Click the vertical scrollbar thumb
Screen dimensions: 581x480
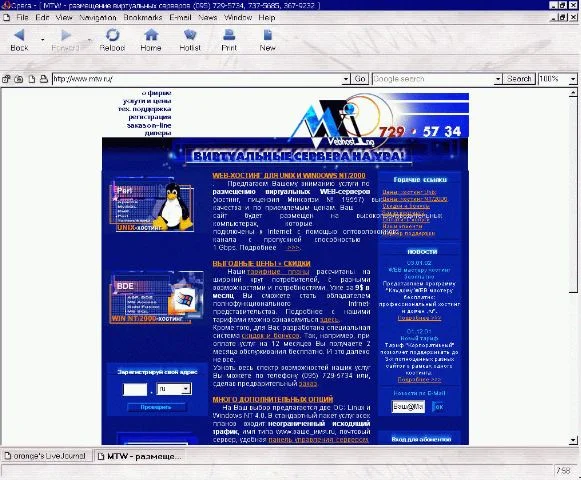[573, 195]
